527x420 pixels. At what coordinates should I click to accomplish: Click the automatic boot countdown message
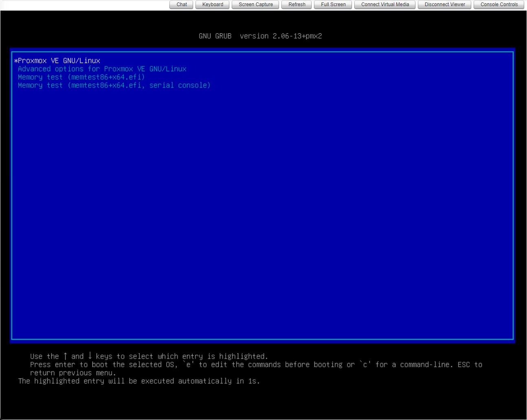point(138,381)
